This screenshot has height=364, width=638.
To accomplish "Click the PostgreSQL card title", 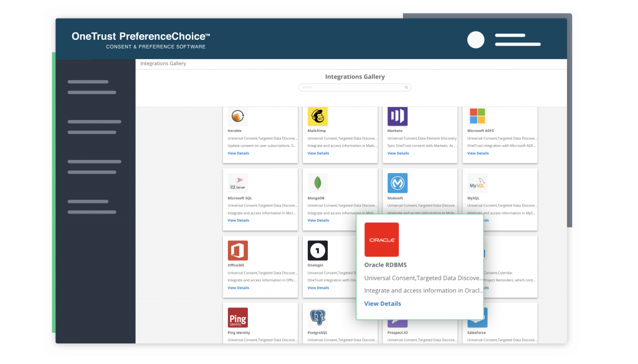I will click(x=317, y=333).
